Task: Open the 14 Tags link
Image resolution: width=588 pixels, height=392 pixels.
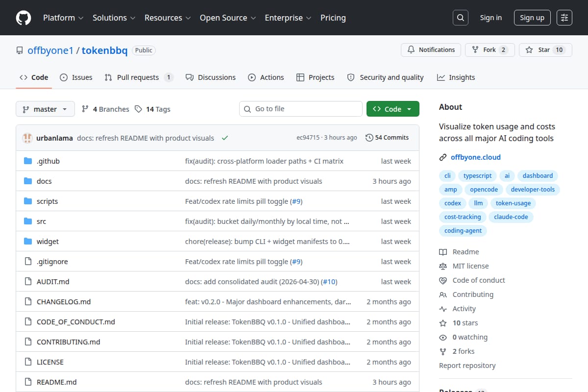Action: [x=153, y=109]
